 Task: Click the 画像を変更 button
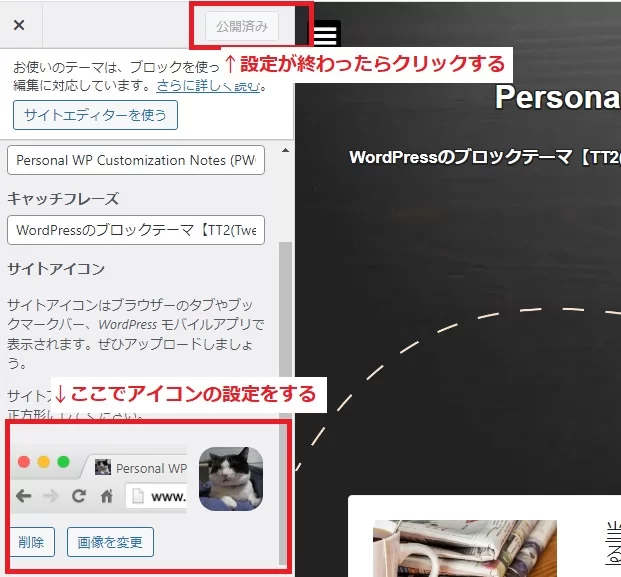(110, 542)
